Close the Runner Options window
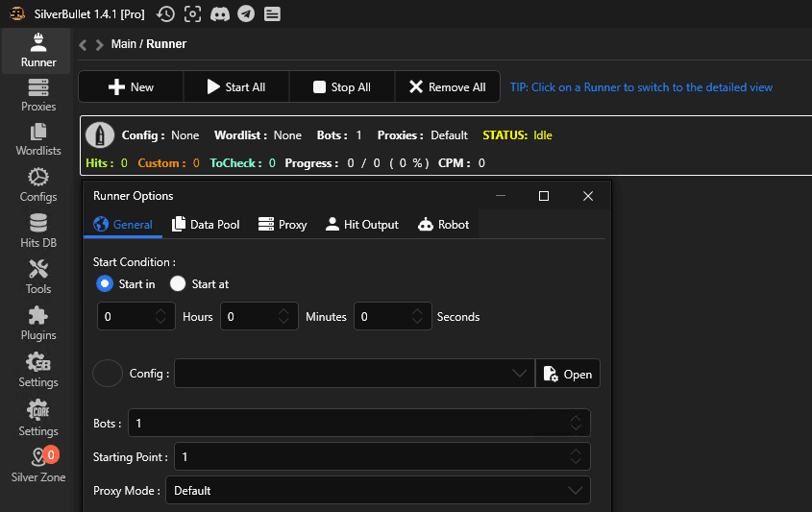Viewport: 812px width, 512px height. pos(588,196)
